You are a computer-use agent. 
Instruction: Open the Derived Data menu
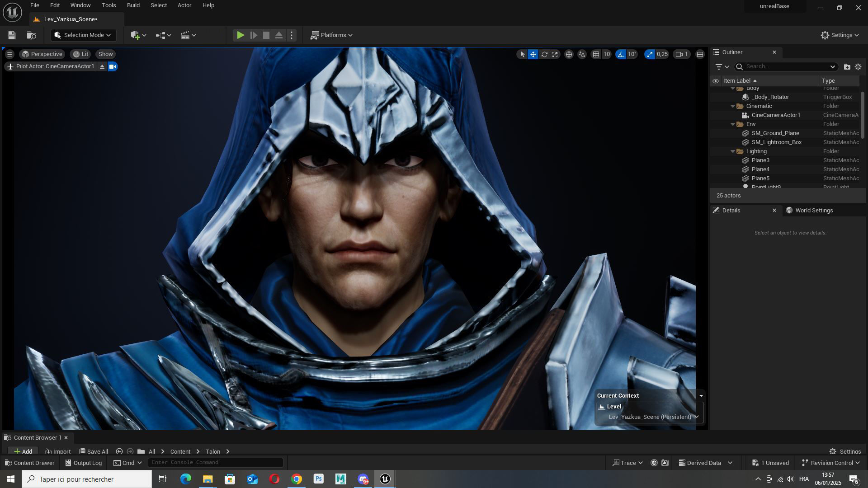[706, 463]
